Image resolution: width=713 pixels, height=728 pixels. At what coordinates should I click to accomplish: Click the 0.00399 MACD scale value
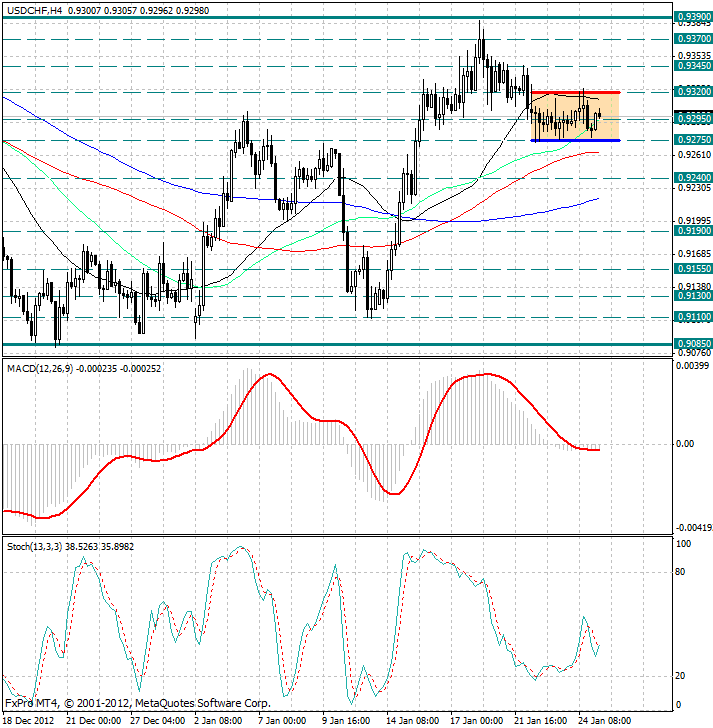(x=693, y=366)
